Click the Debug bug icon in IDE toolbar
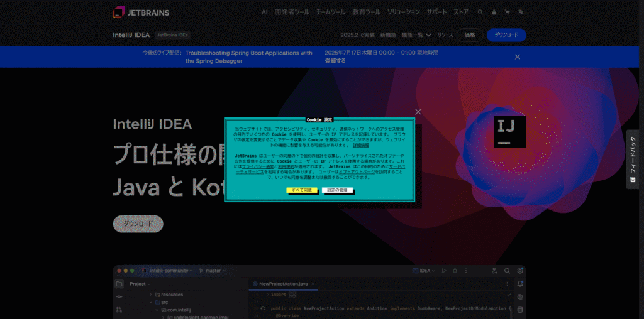Viewport: 644px width, 319px height. point(455,271)
